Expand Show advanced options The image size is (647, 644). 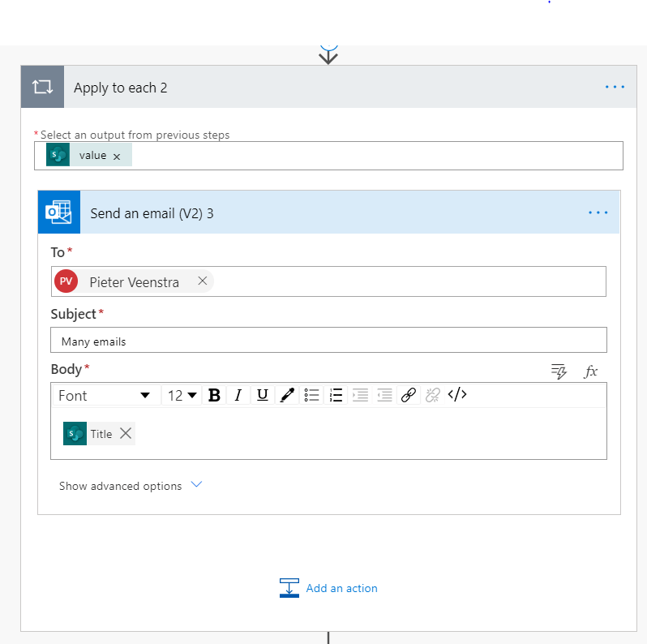point(131,486)
